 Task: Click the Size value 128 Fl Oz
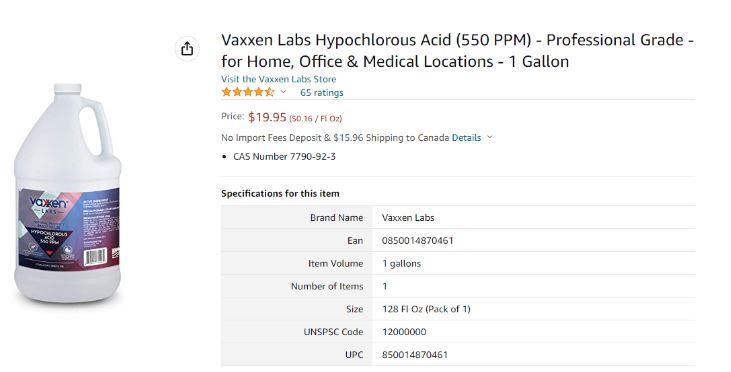tap(426, 309)
